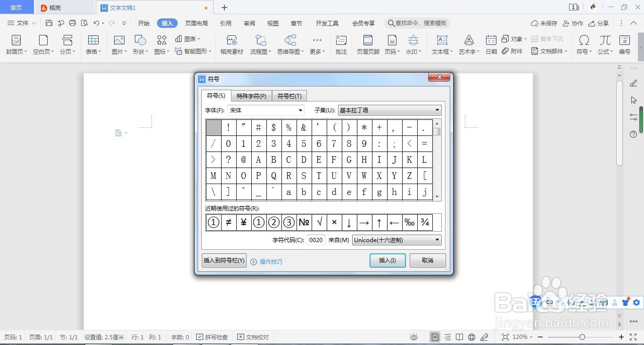The width and height of the screenshot is (644, 345).
Task: Create a flowchart via the 流程图 icon
Action: (x=260, y=45)
